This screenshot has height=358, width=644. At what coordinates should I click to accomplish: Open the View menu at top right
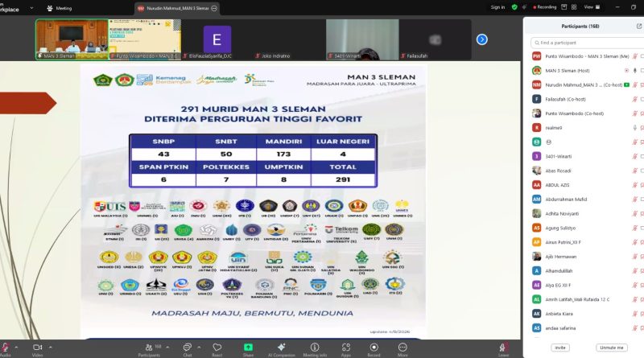[592, 7]
